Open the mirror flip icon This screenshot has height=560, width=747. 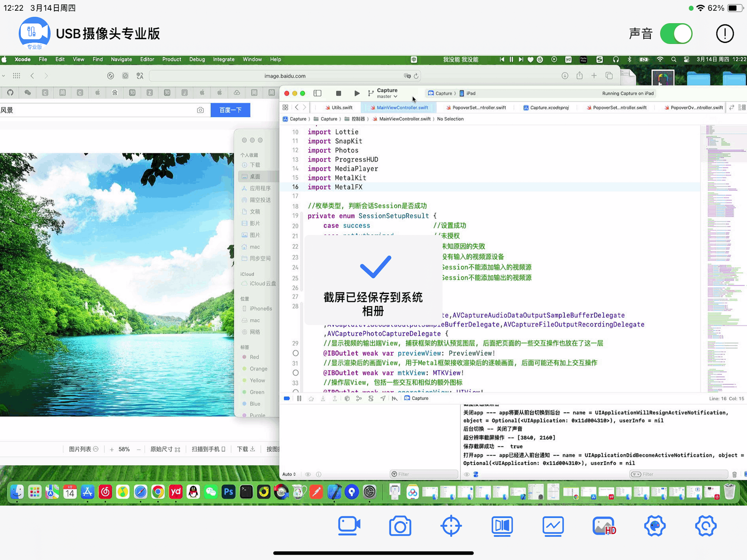502,526
